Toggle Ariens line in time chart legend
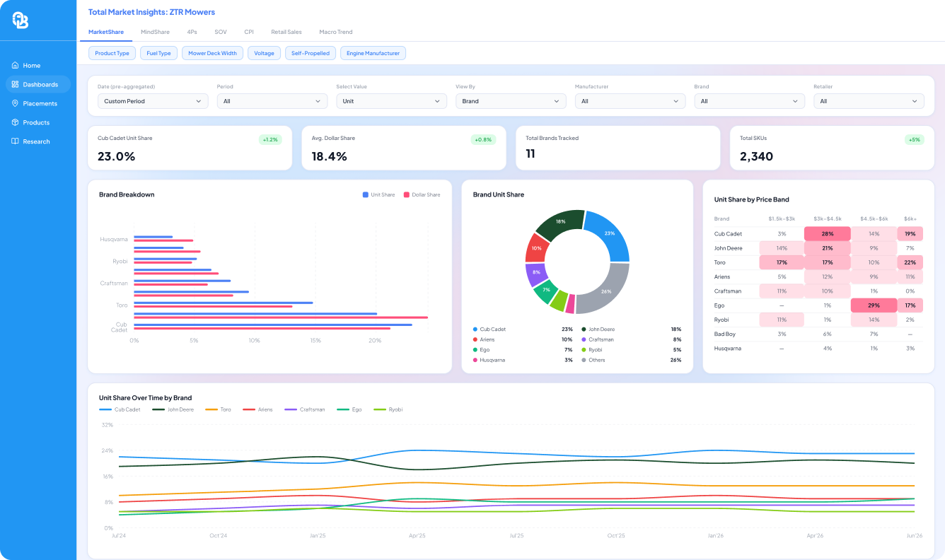This screenshot has width=945, height=560. [257, 409]
